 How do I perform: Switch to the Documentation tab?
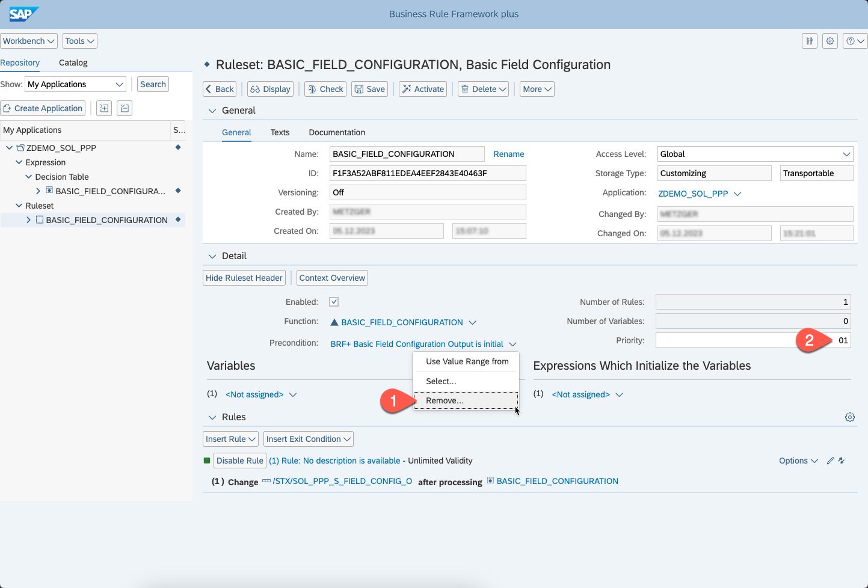click(x=336, y=132)
